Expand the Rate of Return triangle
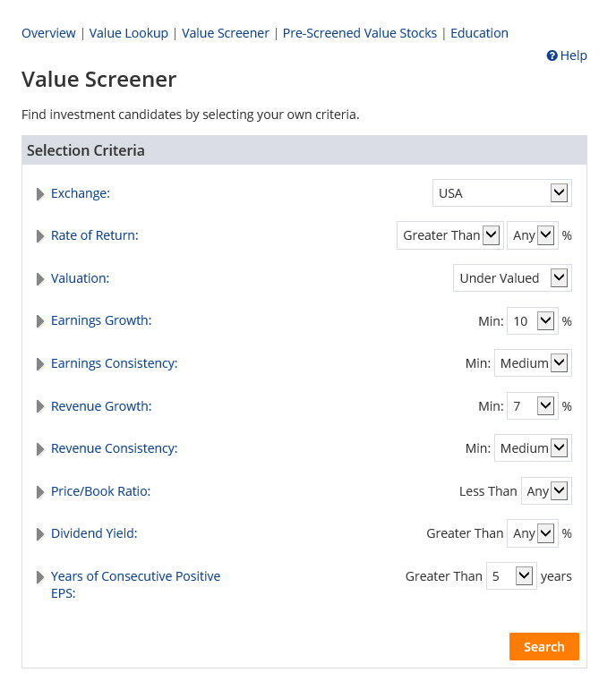This screenshot has height=698, width=616. pos(40,236)
